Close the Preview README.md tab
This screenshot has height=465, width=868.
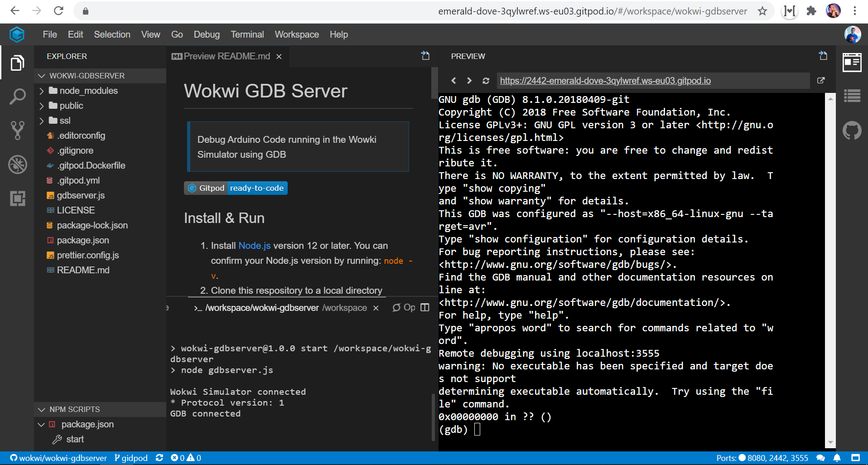click(x=279, y=56)
